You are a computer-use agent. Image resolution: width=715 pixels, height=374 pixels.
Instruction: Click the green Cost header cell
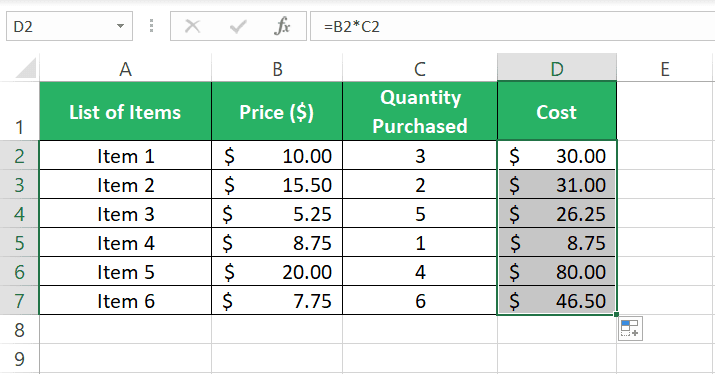point(557,111)
